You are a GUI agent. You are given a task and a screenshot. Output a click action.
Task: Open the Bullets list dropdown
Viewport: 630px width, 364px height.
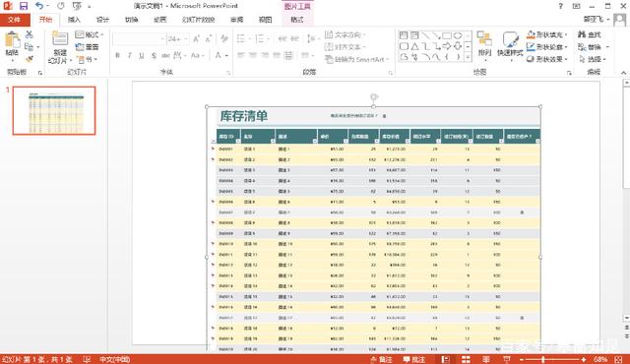tap(250, 38)
